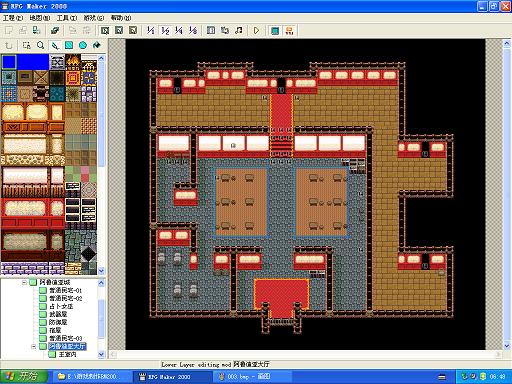Open the 工具(T) tools menu
512x384 pixels.
coord(67,18)
